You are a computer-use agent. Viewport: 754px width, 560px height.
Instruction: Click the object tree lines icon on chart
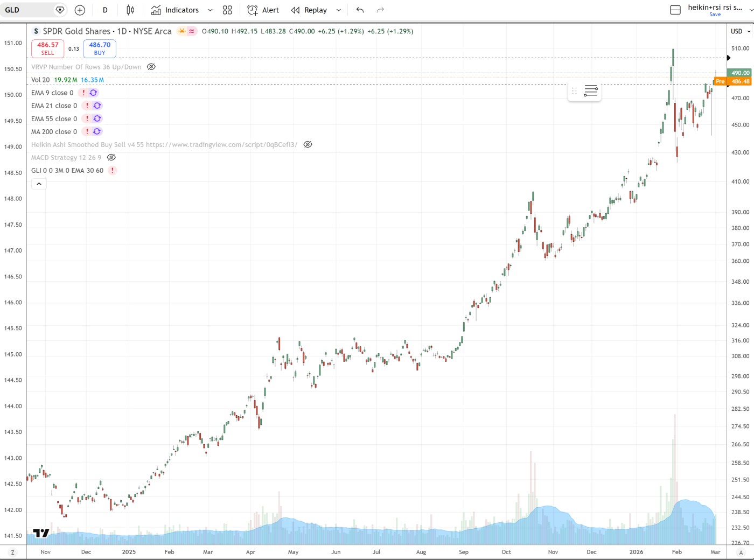[x=591, y=91]
